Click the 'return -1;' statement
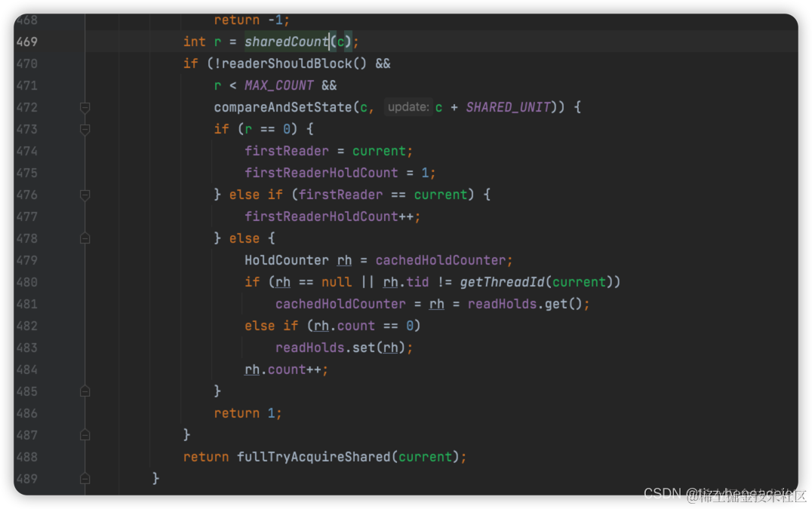 pos(252,20)
